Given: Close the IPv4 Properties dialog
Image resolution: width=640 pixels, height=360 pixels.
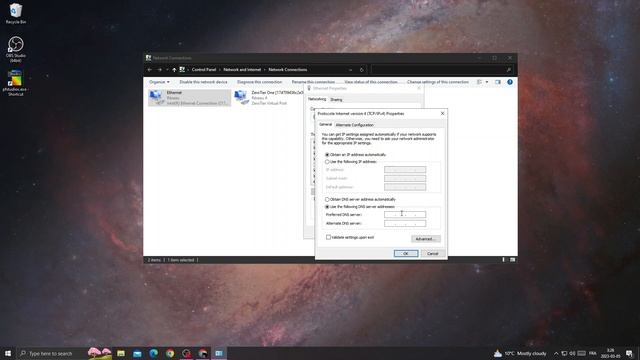Looking at the screenshot, I should coord(442,113).
